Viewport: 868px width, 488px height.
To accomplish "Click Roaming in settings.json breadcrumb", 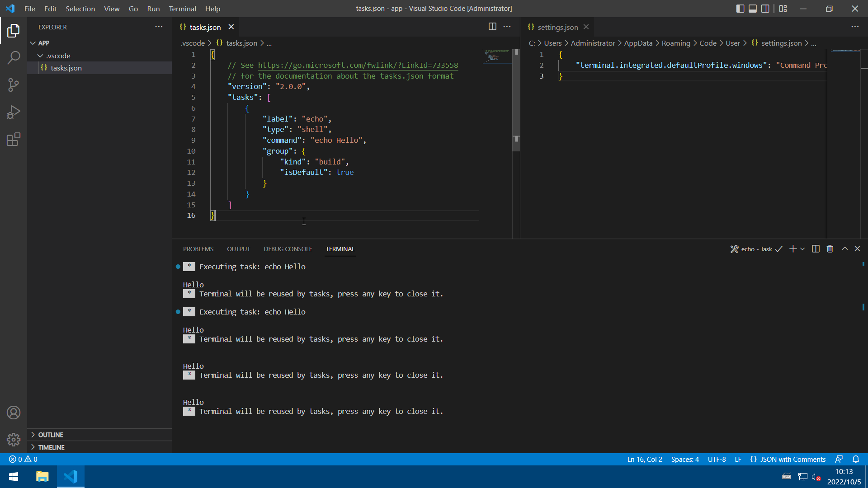I will click(x=676, y=43).
